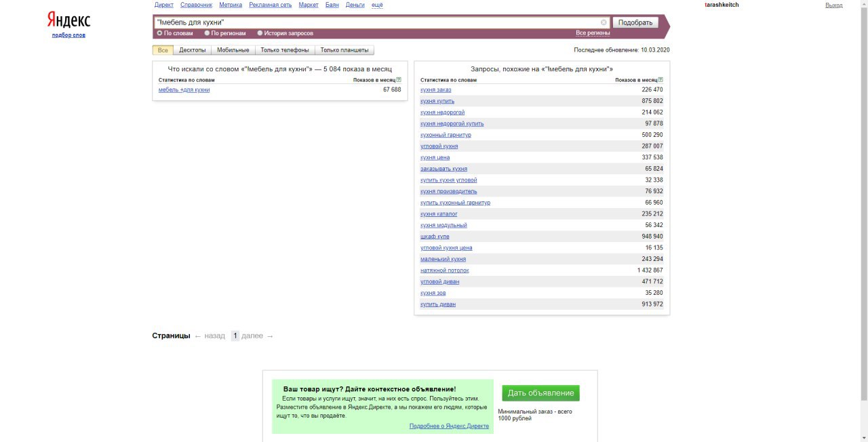Select the По регионам radio button

[207, 33]
